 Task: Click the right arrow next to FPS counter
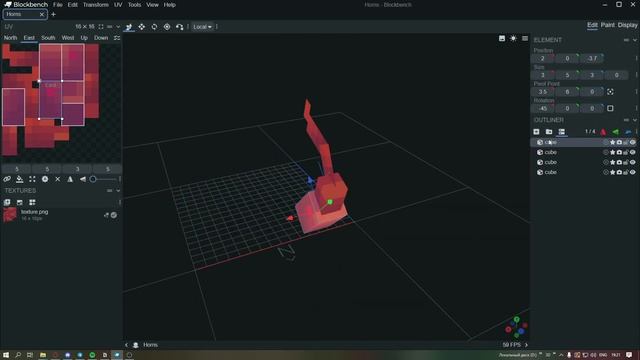point(526,345)
